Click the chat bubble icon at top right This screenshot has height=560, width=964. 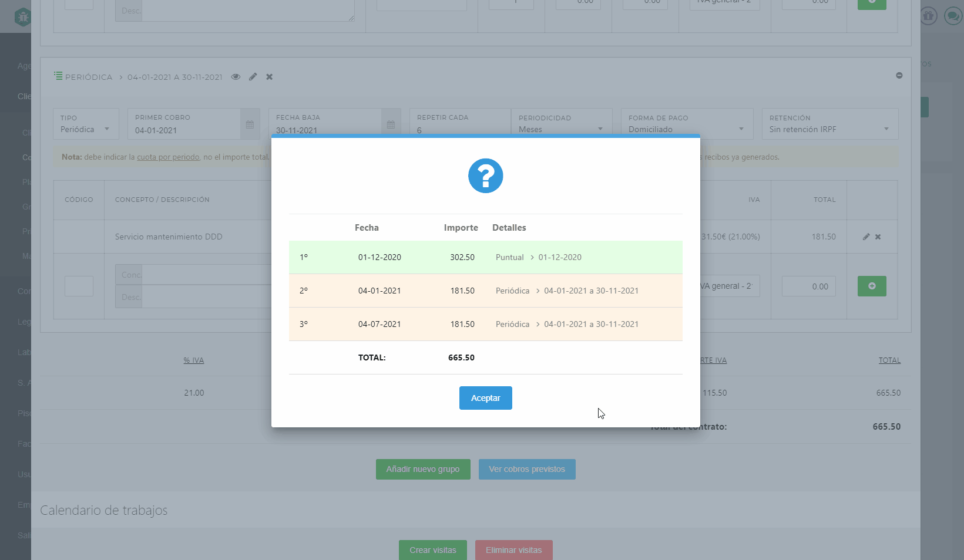point(952,16)
